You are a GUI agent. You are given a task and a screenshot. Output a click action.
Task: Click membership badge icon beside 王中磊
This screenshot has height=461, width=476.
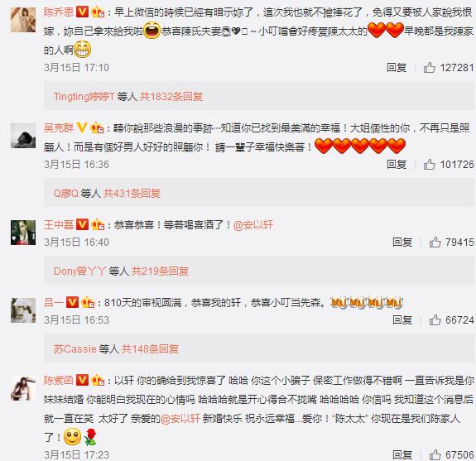(x=98, y=224)
